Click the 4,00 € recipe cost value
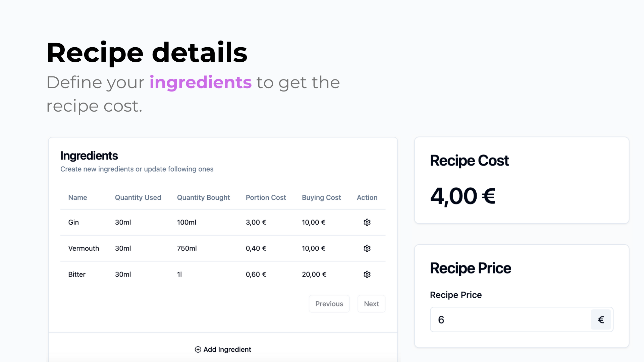644x362 pixels. (x=463, y=196)
